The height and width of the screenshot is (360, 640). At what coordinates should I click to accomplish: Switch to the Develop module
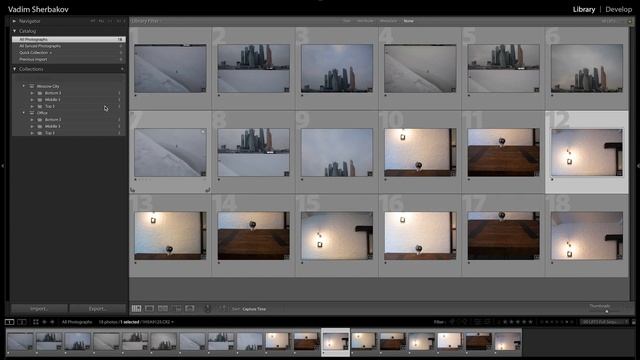pos(618,9)
